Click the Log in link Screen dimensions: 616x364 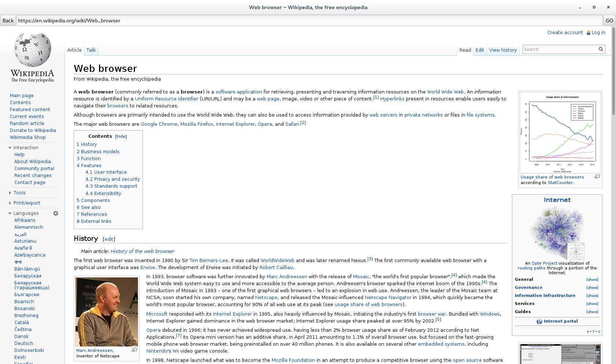pos(598,33)
